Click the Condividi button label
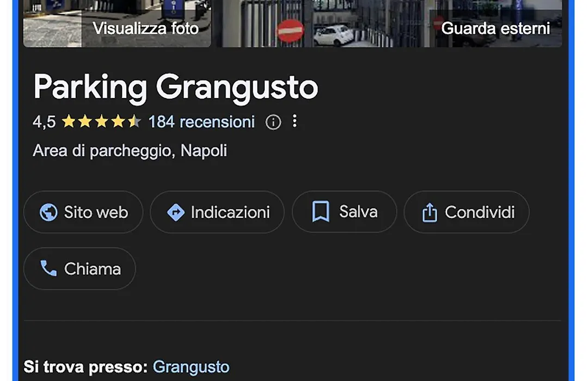 480,212
